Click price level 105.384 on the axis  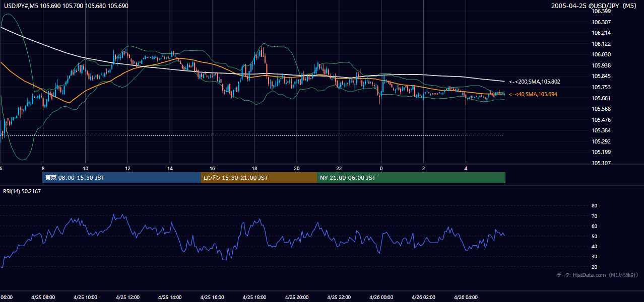coord(602,130)
